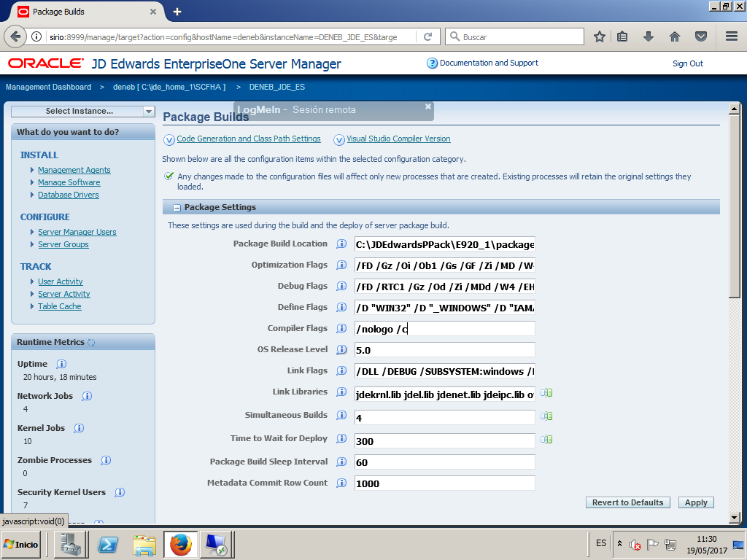Collapse the Package Settings section
The image size is (747, 560).
click(x=177, y=208)
